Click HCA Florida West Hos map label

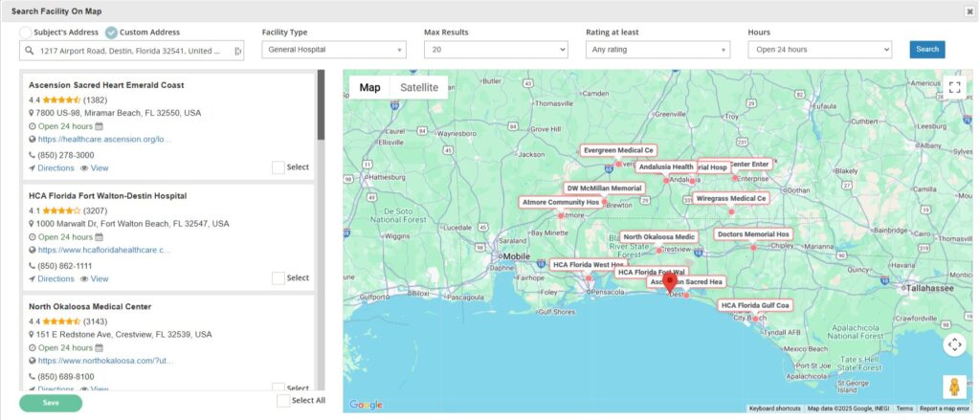[587, 265]
